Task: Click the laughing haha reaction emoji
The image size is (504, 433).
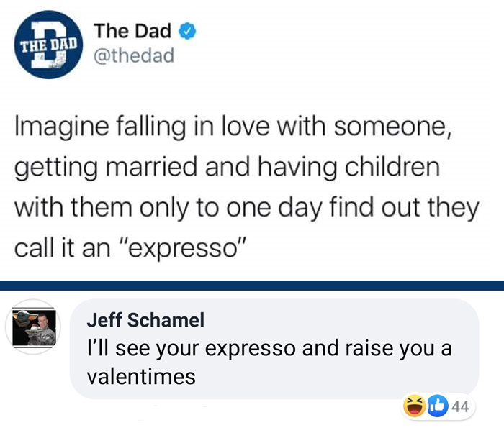Action: [414, 406]
